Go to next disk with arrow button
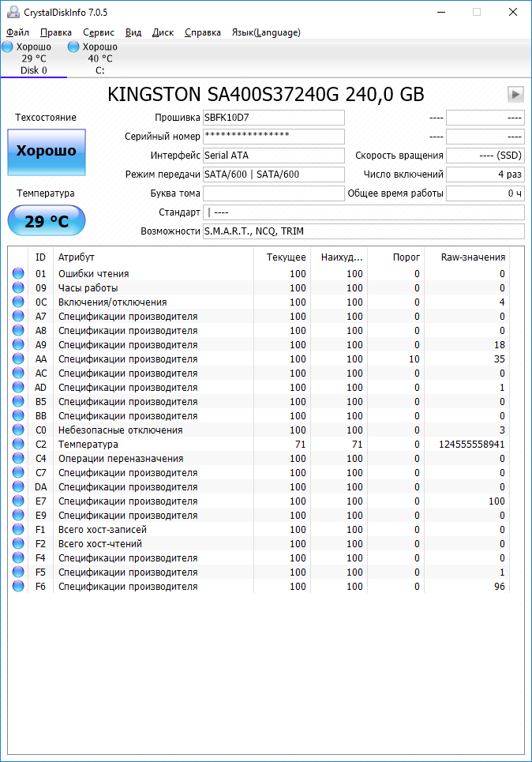 point(515,94)
